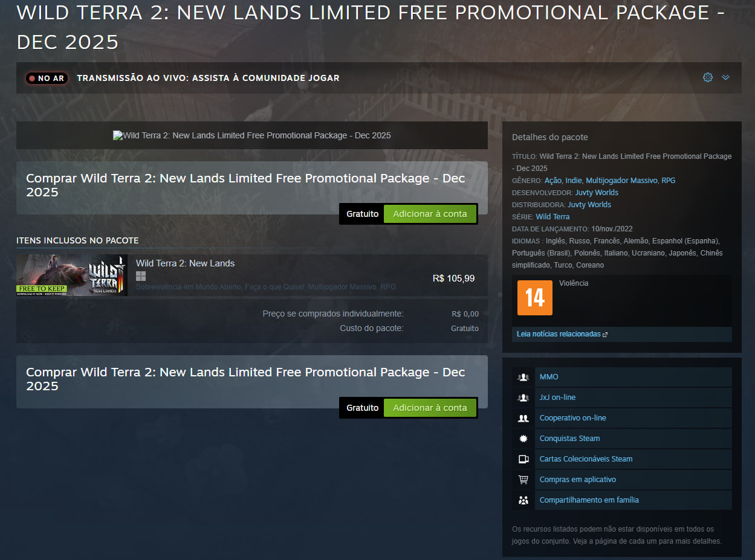Open Leia notícias relacionadas link

click(x=559, y=334)
